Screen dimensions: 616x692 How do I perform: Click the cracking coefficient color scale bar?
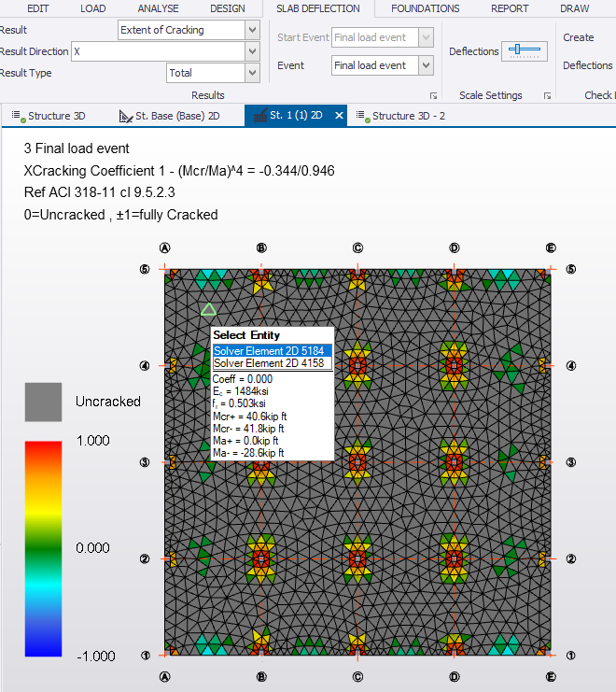pyautogui.click(x=43, y=548)
